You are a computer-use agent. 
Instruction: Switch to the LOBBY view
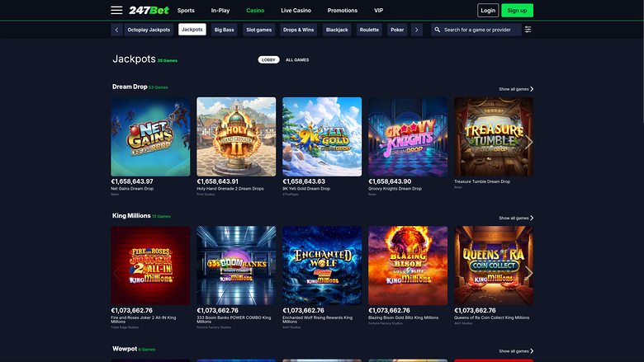268,60
